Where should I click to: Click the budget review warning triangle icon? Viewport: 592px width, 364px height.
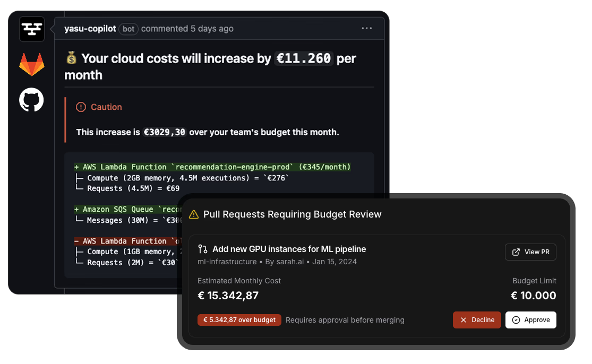(x=194, y=214)
